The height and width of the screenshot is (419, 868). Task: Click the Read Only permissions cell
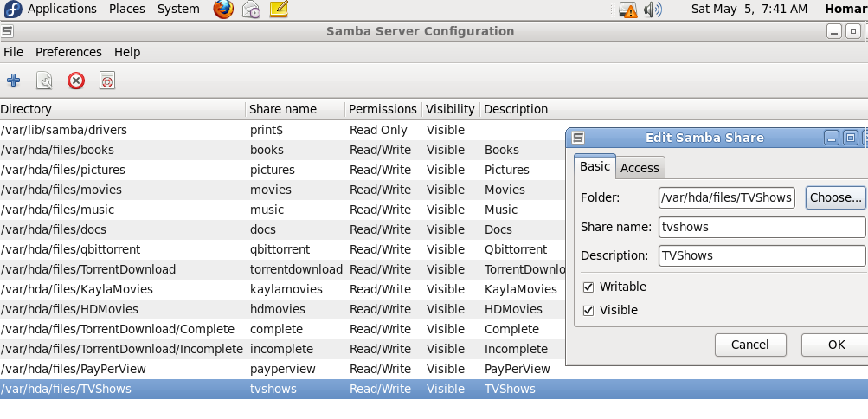378,131
